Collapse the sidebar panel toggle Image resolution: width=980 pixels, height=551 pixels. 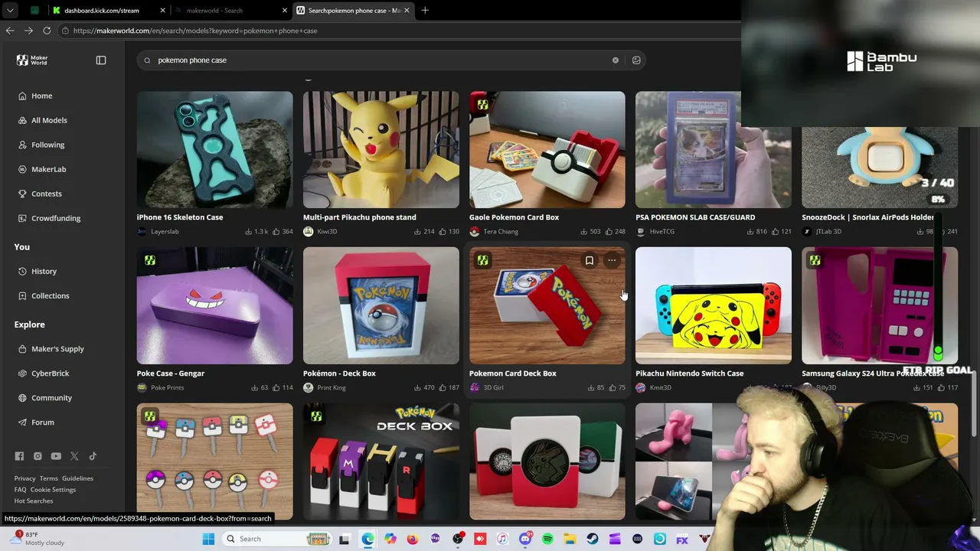(101, 60)
